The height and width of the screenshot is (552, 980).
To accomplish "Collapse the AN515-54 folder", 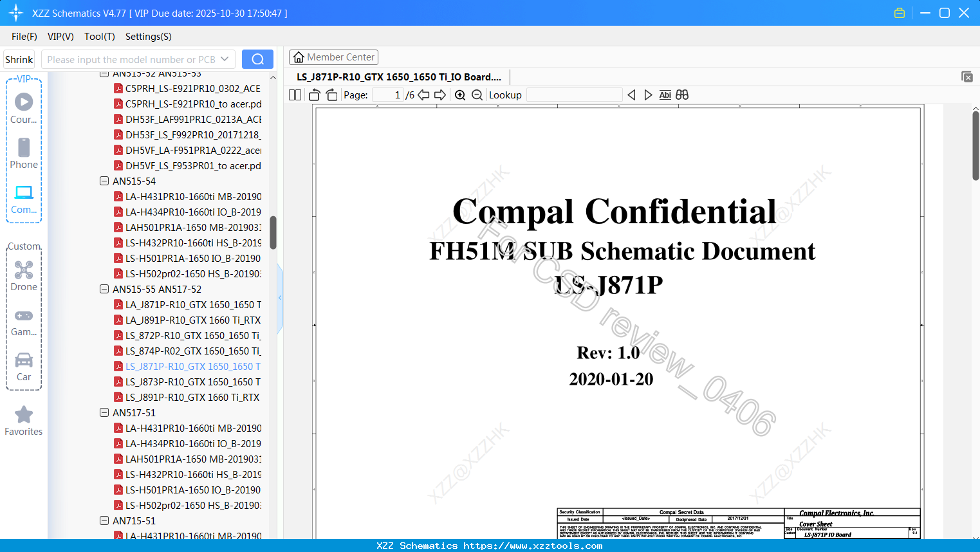I will click(x=104, y=181).
